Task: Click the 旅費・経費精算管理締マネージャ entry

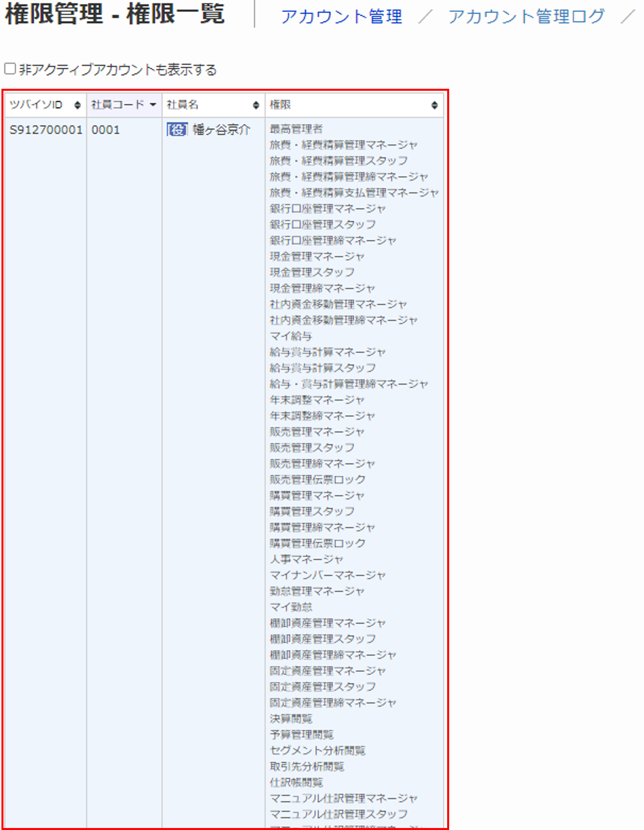Action: point(349,177)
